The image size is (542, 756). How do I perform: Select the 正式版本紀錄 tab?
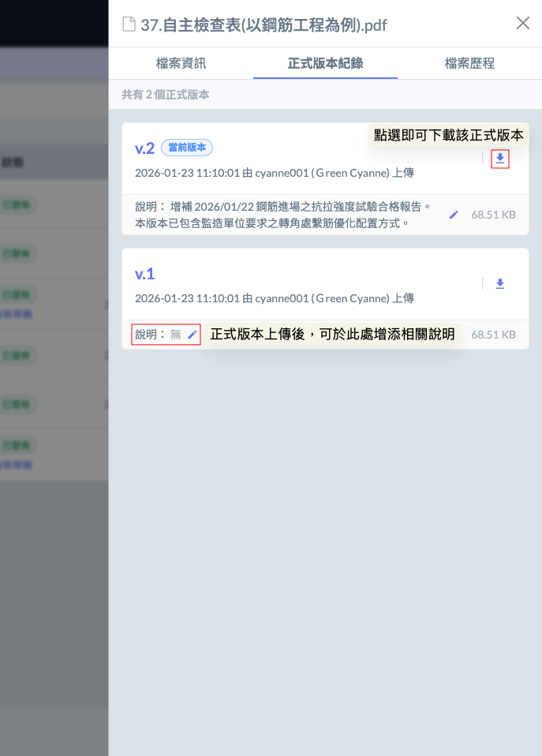pyautogui.click(x=325, y=64)
